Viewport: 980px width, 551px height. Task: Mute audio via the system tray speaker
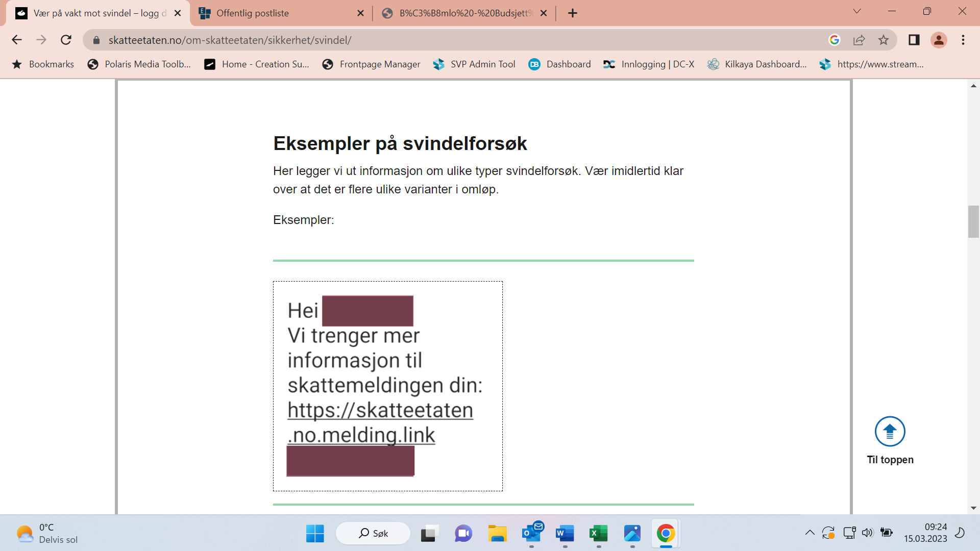[x=868, y=533]
